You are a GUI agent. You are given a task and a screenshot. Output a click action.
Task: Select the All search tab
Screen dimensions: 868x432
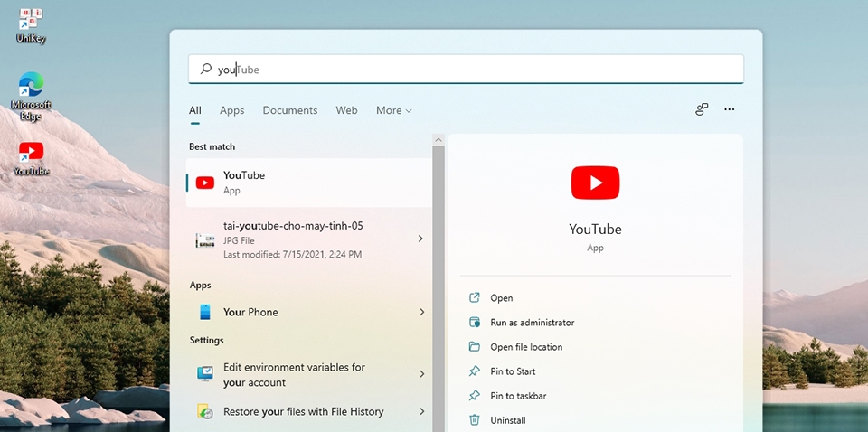195,110
